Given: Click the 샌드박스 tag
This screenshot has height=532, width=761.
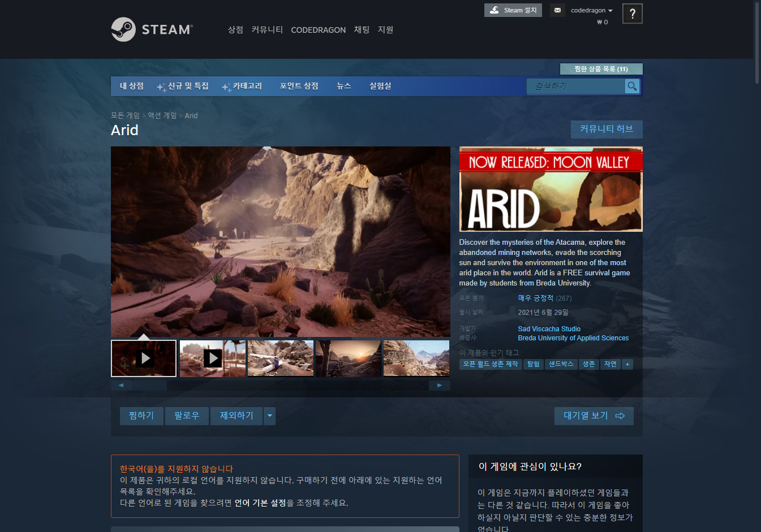Looking at the screenshot, I should click(561, 364).
